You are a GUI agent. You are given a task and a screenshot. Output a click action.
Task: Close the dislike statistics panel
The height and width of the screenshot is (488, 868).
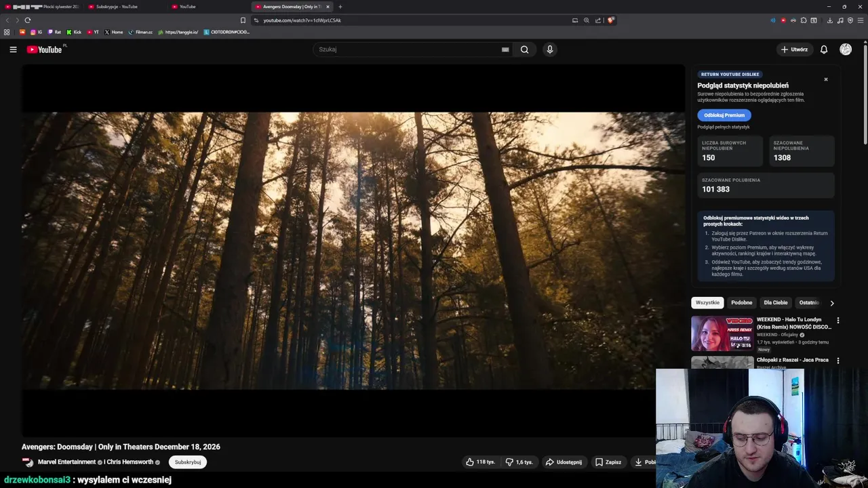(x=826, y=79)
